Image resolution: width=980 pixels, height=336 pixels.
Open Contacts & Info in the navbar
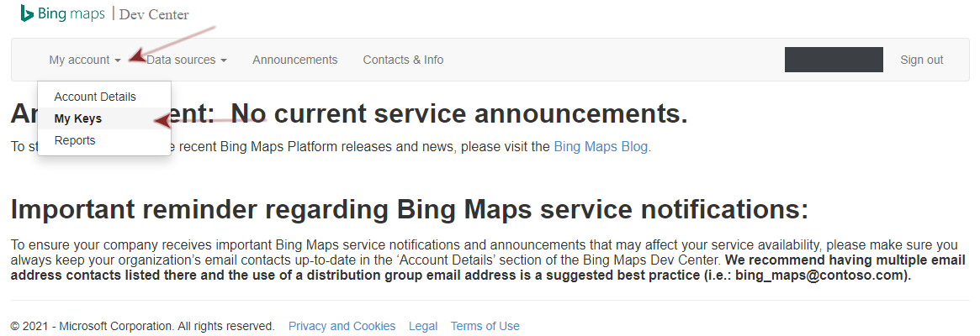(403, 60)
